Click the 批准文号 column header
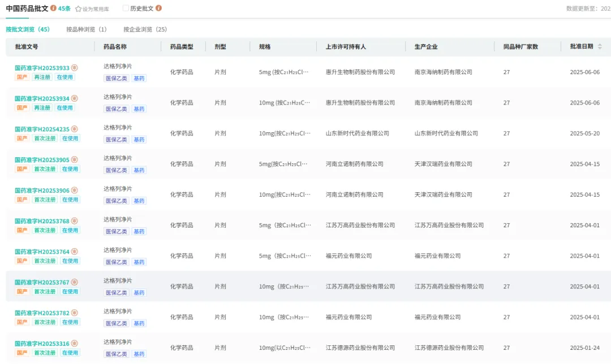The width and height of the screenshot is (611, 364). coord(27,47)
